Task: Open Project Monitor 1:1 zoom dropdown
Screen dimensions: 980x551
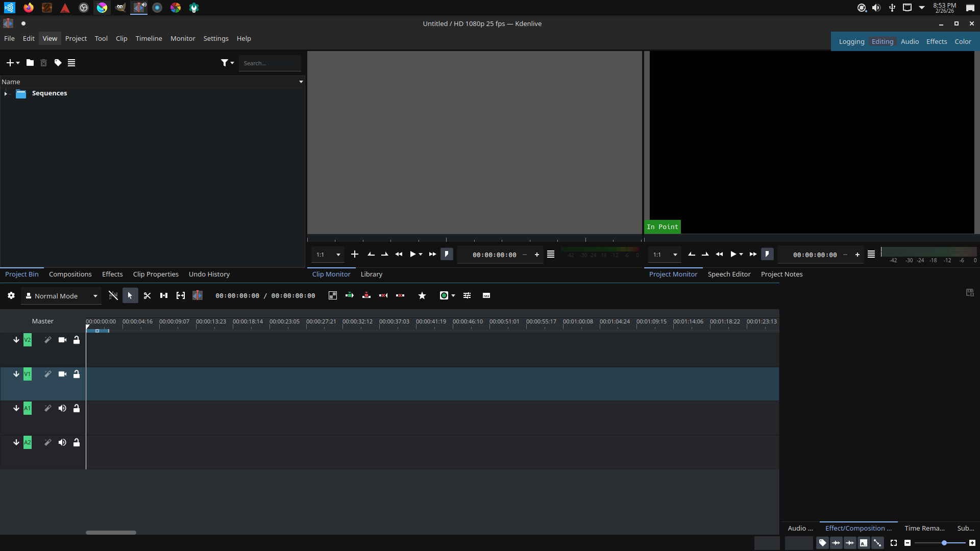Action: click(x=665, y=255)
